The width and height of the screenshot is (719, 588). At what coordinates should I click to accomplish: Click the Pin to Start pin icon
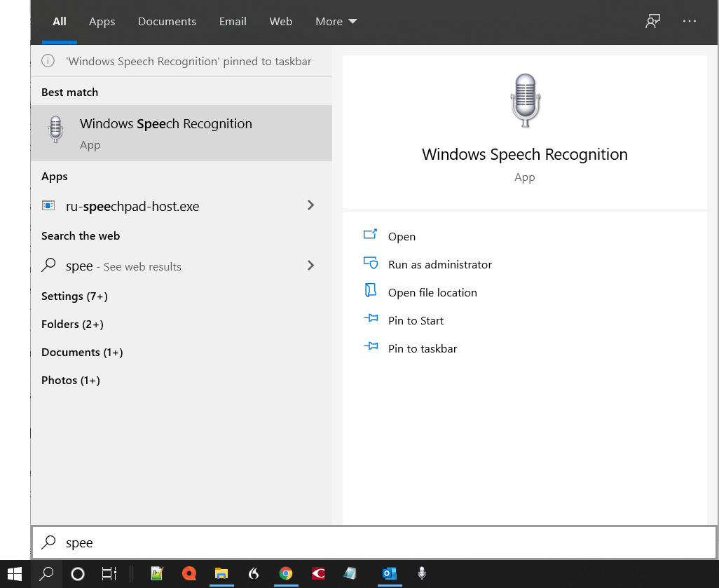tap(371, 318)
